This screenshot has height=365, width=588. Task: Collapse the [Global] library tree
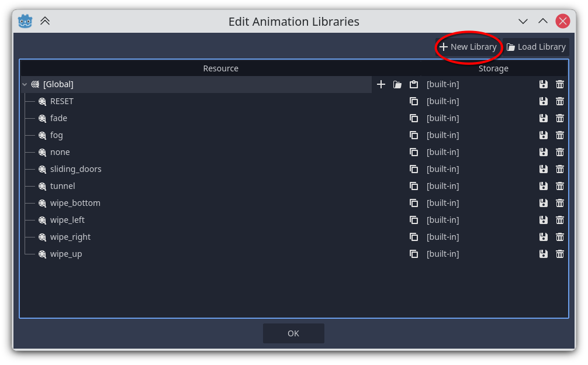(x=24, y=84)
